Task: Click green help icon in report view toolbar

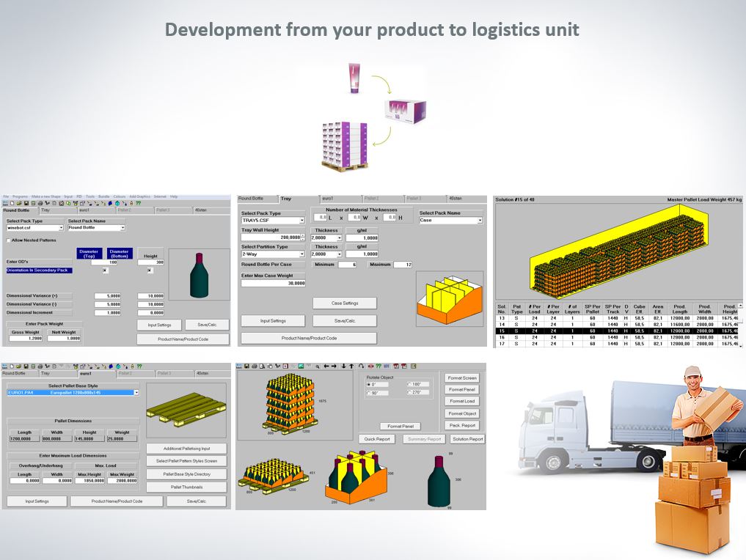Action: click(379, 366)
